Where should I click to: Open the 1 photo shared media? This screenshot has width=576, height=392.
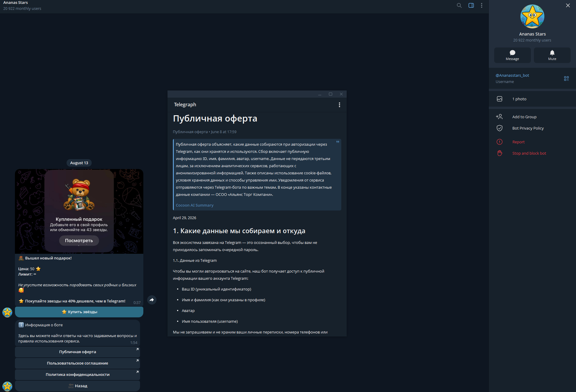[532, 99]
